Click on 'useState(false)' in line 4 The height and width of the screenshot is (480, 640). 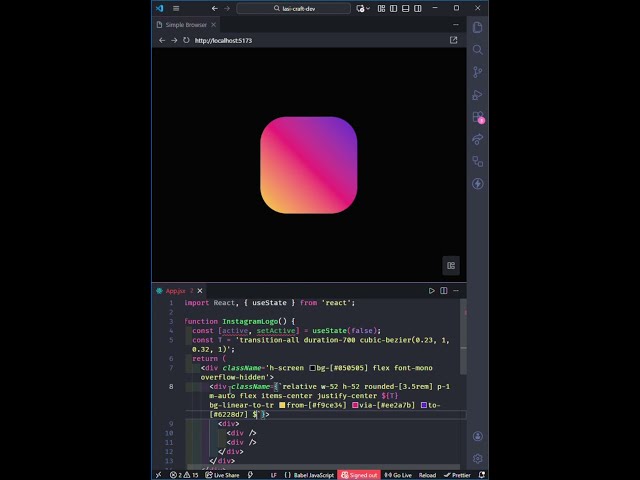pyautogui.click(x=346, y=331)
